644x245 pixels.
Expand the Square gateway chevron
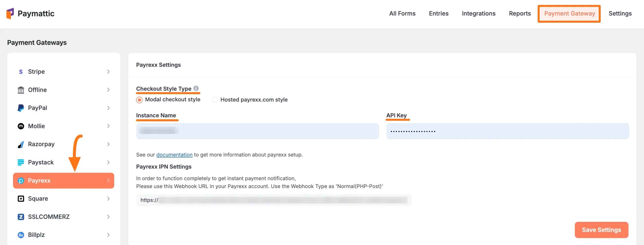[108, 198]
